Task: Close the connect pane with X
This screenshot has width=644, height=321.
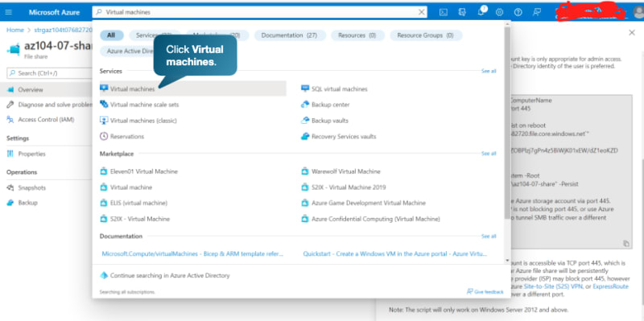Action: coord(632,32)
